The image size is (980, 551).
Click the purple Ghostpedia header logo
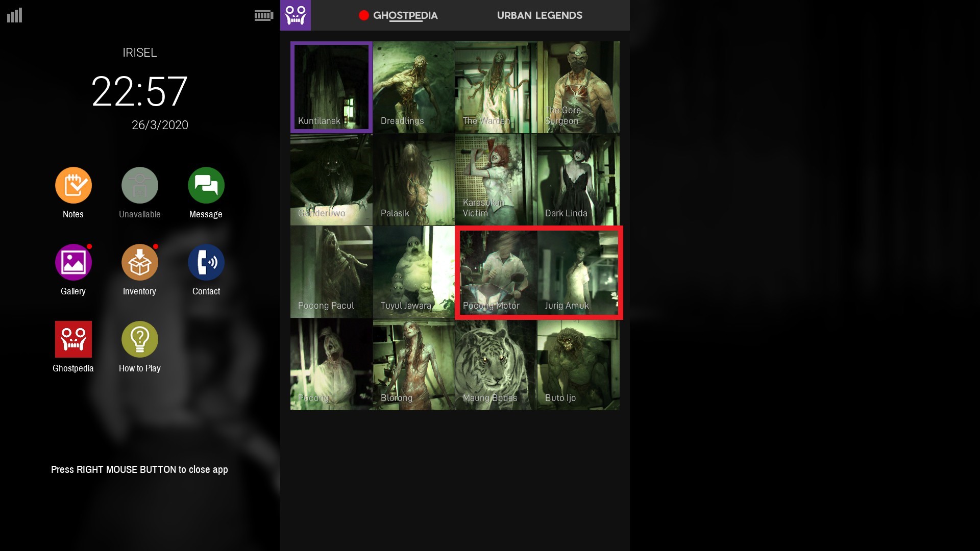pyautogui.click(x=295, y=15)
